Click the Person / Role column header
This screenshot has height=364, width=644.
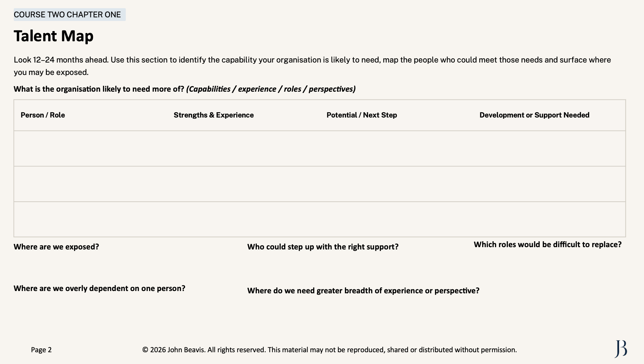click(43, 115)
